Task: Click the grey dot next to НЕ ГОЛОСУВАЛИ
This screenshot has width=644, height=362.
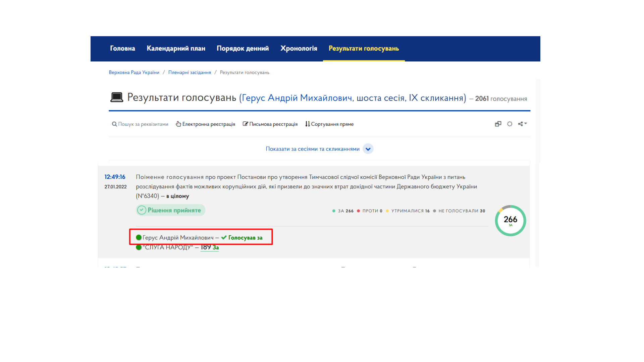Action: (x=435, y=211)
